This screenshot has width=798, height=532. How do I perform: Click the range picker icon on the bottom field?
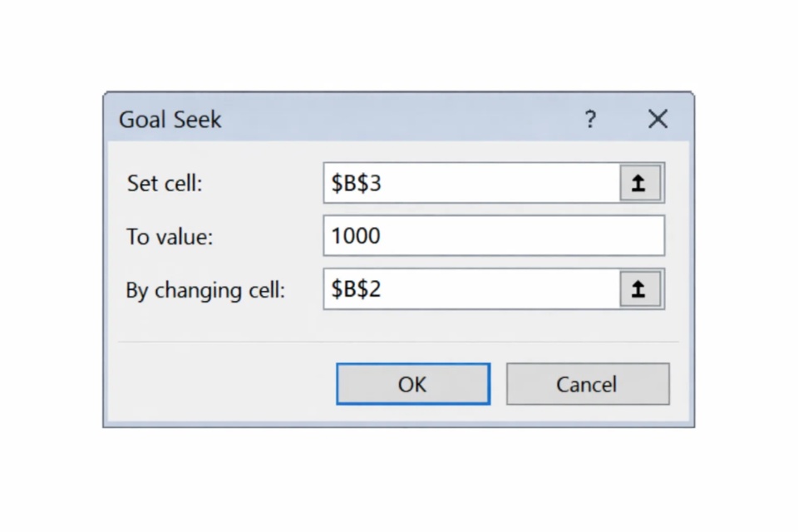pos(639,289)
